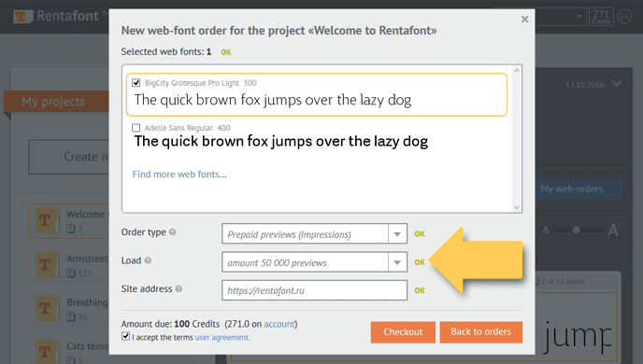The height and width of the screenshot is (364, 643).
Task: Switch to My web-orders tab
Action: click(579, 189)
